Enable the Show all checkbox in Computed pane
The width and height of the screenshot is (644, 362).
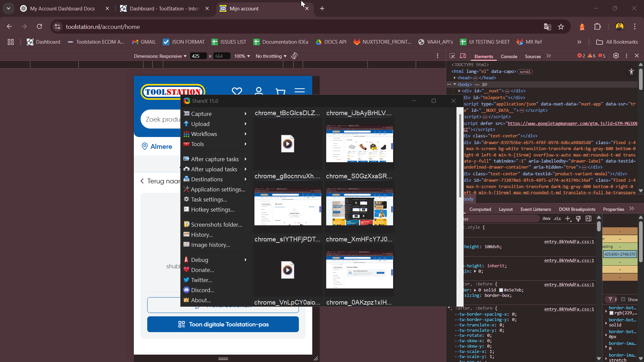623,299
